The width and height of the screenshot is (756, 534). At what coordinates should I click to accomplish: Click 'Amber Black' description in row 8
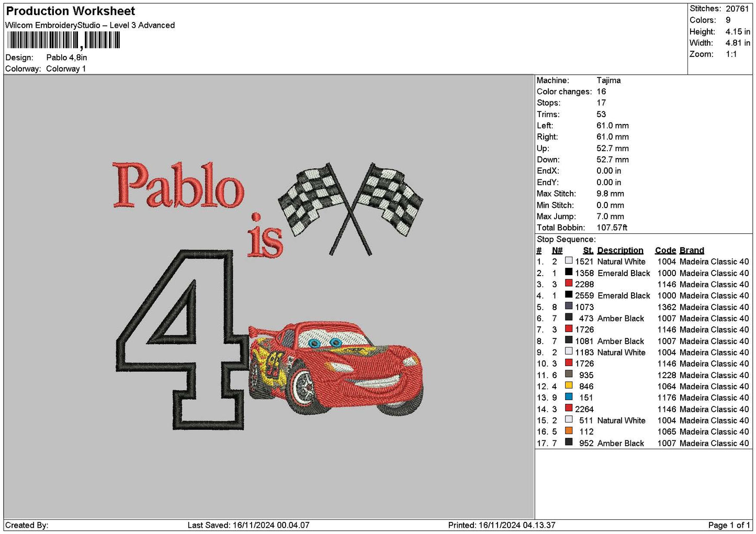(x=620, y=341)
